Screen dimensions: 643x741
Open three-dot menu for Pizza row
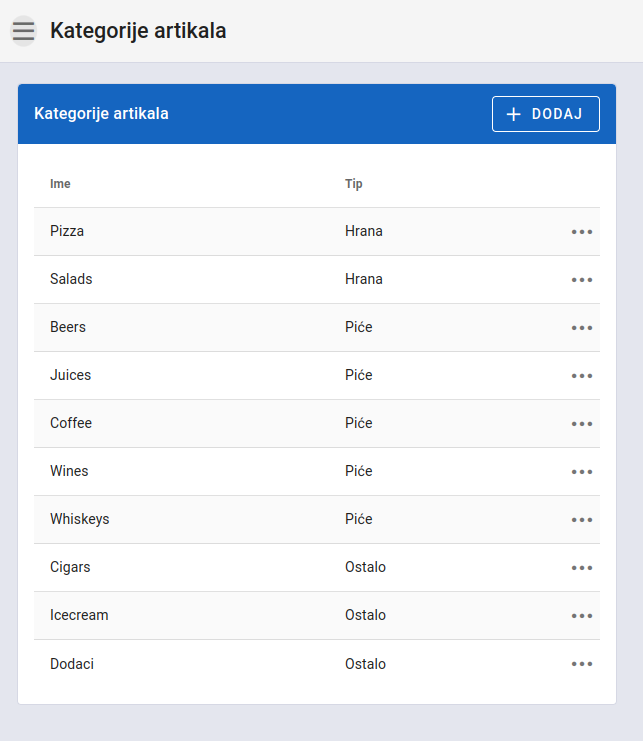582,232
